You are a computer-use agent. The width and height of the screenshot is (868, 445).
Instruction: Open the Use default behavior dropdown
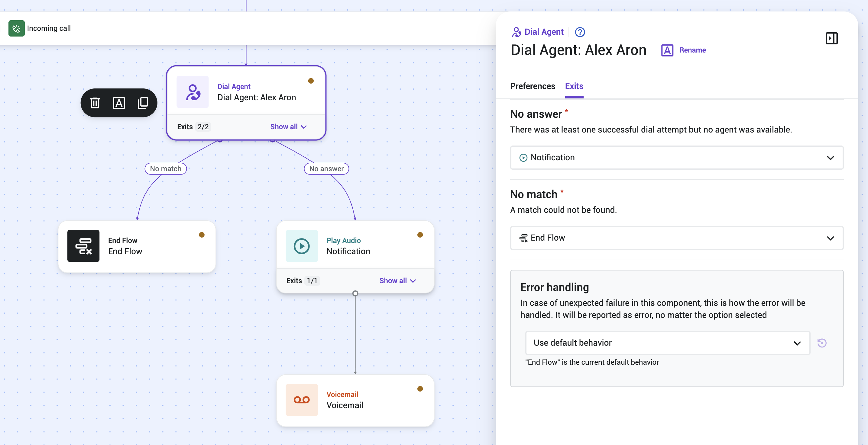[668, 343]
